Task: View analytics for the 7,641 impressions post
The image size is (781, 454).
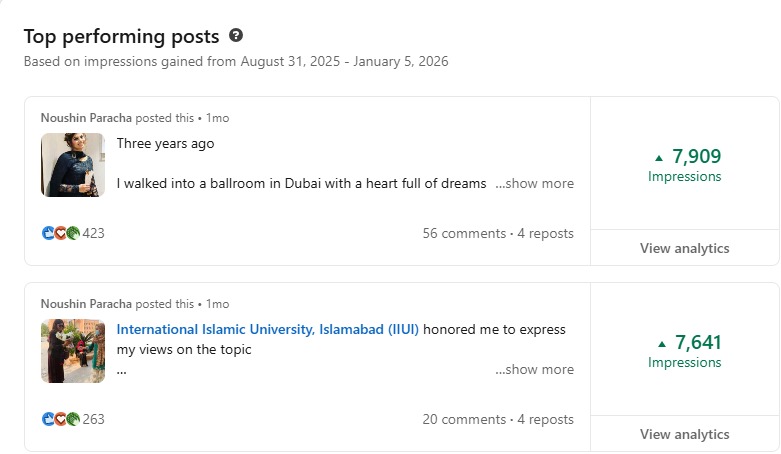Action: (684, 434)
